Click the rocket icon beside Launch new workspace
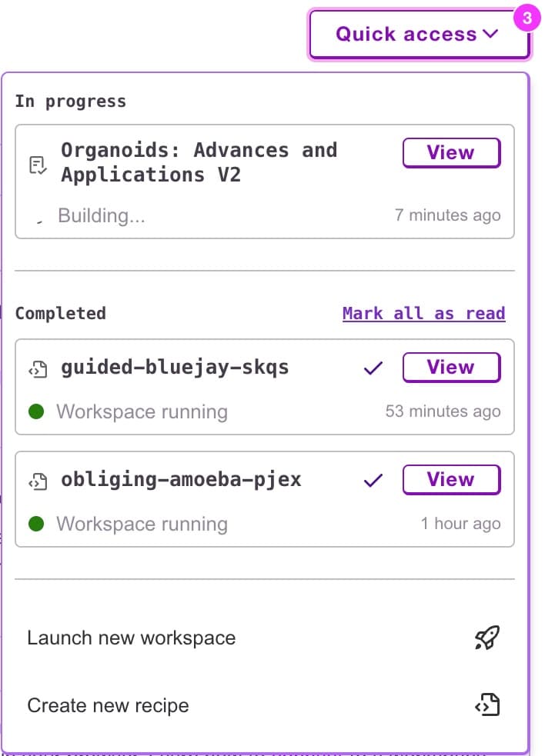 [x=487, y=638]
